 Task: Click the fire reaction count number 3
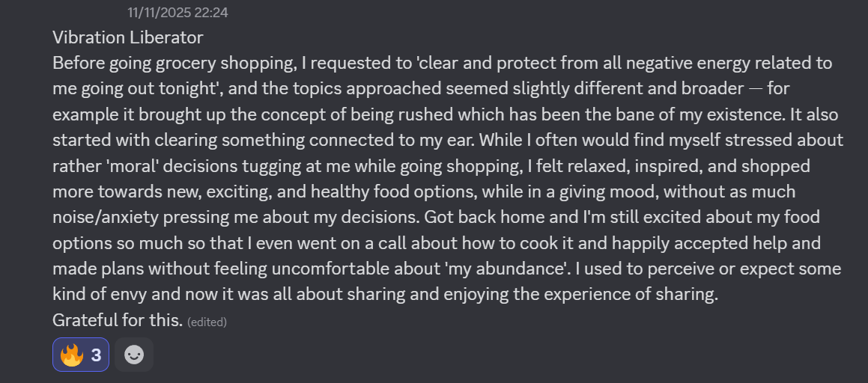coord(96,355)
